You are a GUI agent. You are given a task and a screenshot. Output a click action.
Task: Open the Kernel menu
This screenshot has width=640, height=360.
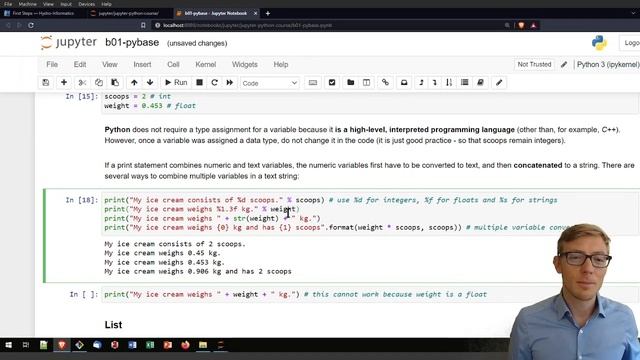[205, 64]
